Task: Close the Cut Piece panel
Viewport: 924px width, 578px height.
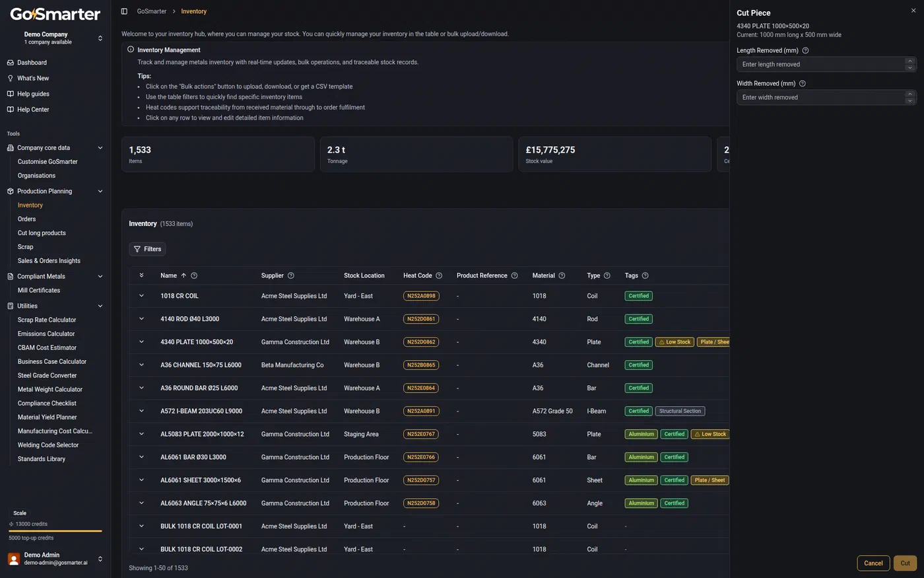Action: tap(913, 11)
